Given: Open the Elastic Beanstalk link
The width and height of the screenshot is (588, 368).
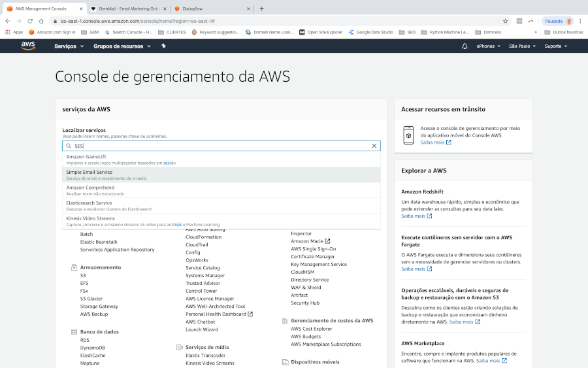Looking at the screenshot, I should point(99,242).
